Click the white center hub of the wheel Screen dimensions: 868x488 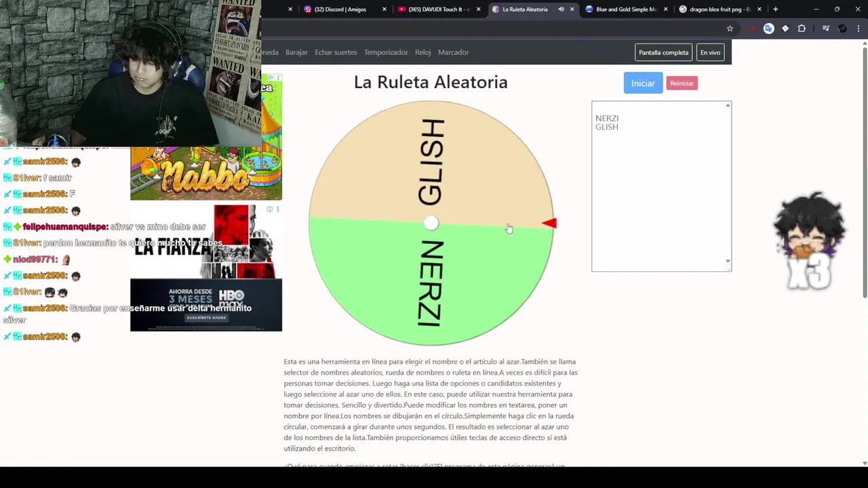tap(431, 223)
